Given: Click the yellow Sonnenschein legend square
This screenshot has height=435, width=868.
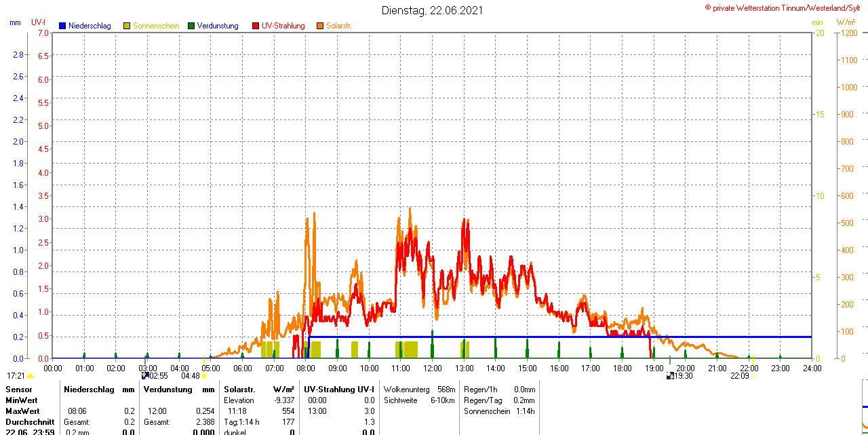Looking at the screenshot, I should pos(127,26).
